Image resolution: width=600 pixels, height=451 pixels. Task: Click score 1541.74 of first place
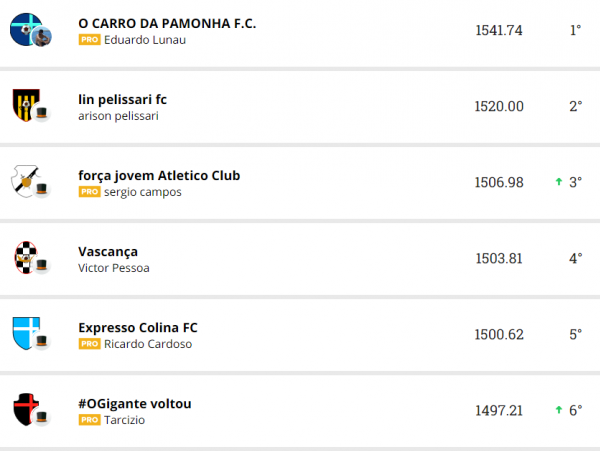(x=499, y=30)
